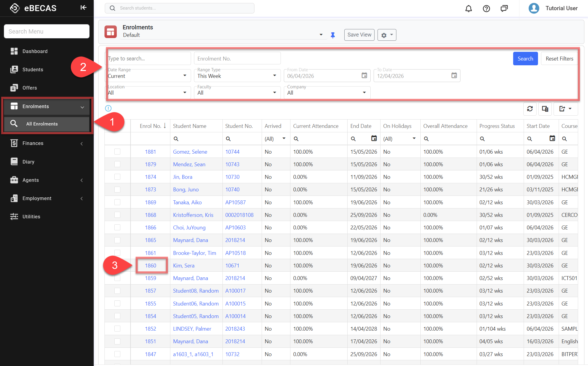Click the pin view icon
The width and height of the screenshot is (588, 366).
[x=333, y=35]
